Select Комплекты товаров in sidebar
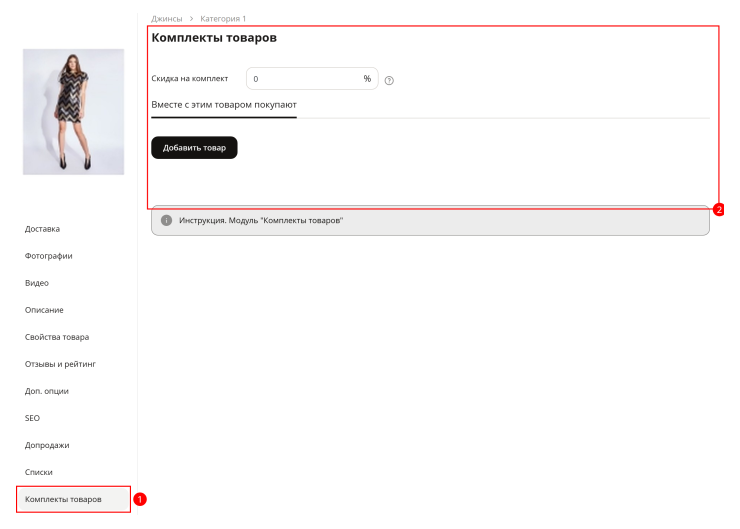 coord(73,499)
